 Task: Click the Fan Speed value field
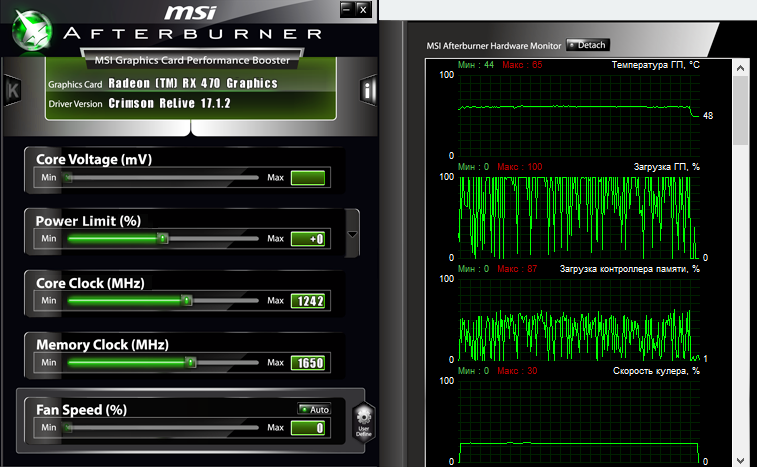point(308,428)
